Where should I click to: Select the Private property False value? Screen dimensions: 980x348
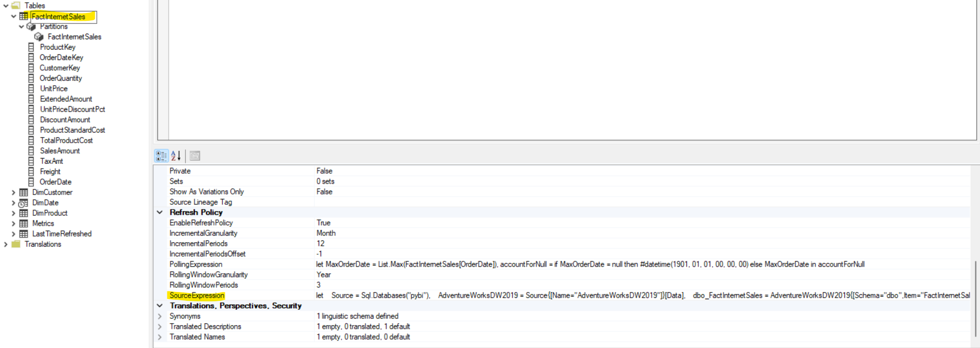(x=324, y=171)
